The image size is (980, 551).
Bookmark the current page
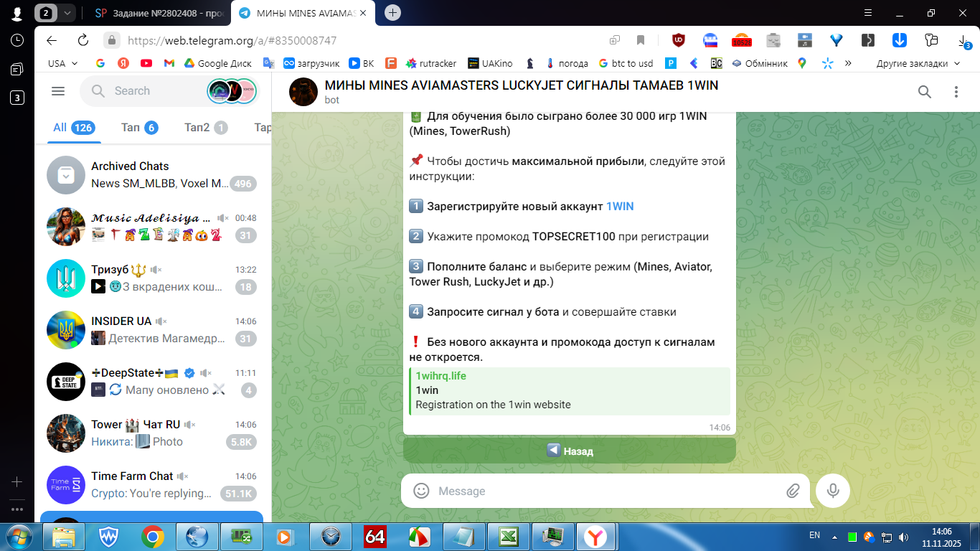click(x=641, y=40)
